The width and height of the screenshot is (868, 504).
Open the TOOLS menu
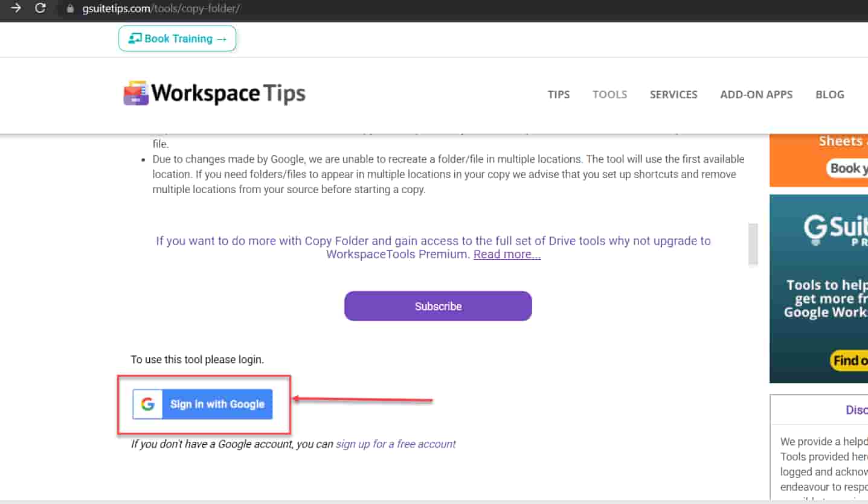[609, 94]
